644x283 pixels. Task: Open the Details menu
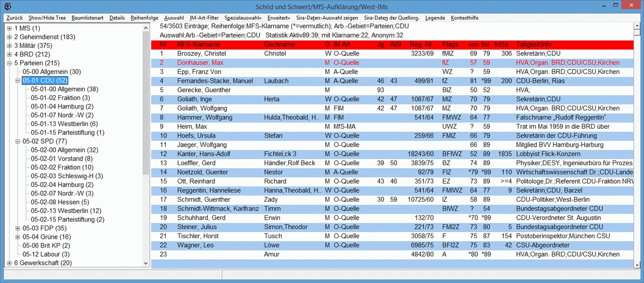click(117, 17)
